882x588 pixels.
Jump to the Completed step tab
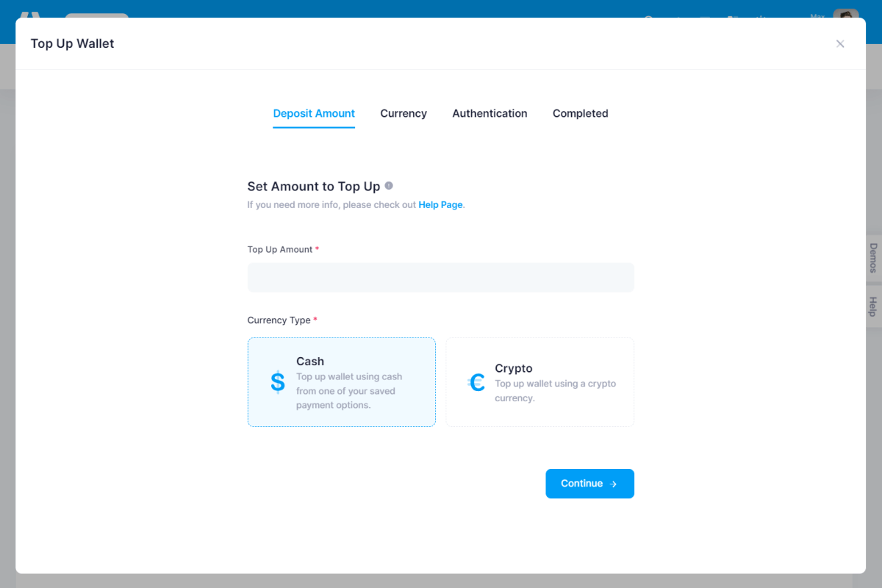pyautogui.click(x=580, y=114)
